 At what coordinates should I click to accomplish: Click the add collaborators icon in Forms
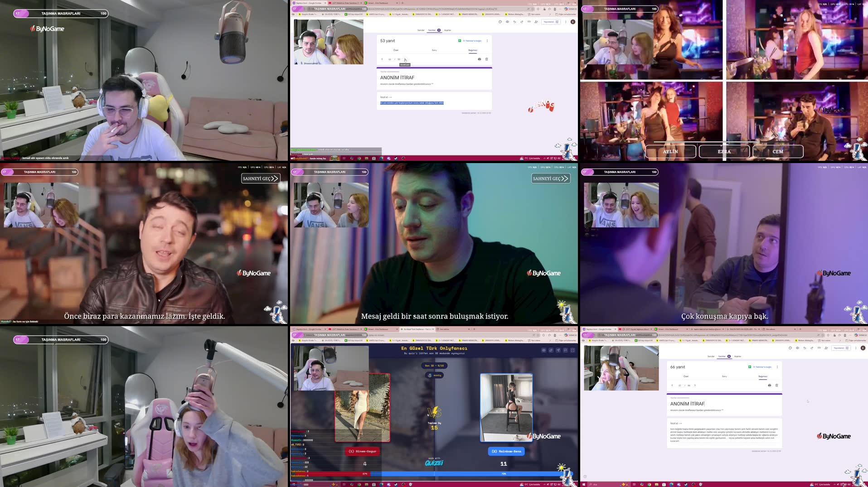(x=536, y=22)
